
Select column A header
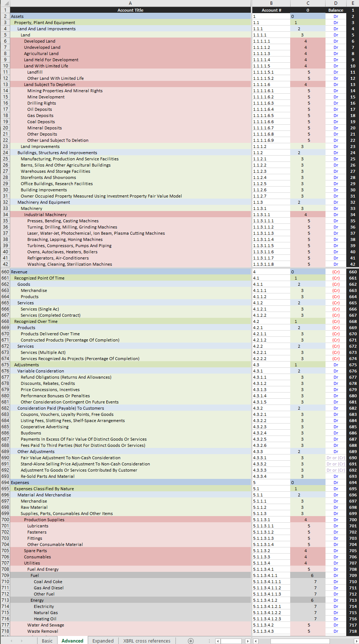[x=130, y=3]
